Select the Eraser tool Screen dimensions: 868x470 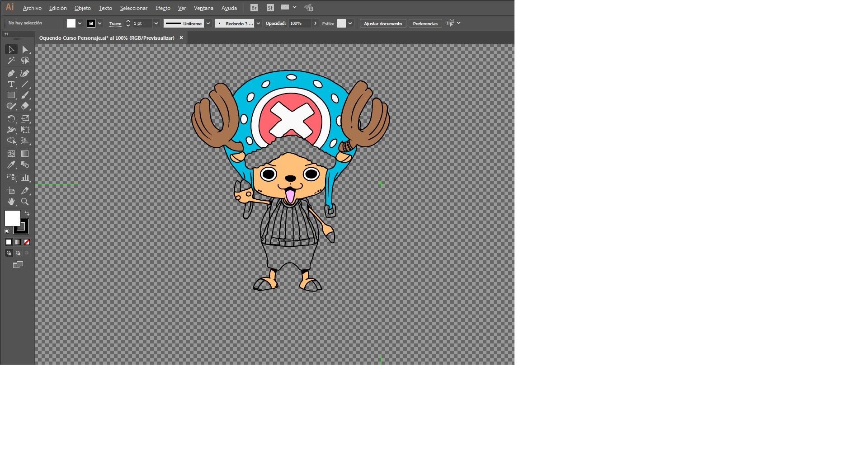pyautogui.click(x=25, y=106)
